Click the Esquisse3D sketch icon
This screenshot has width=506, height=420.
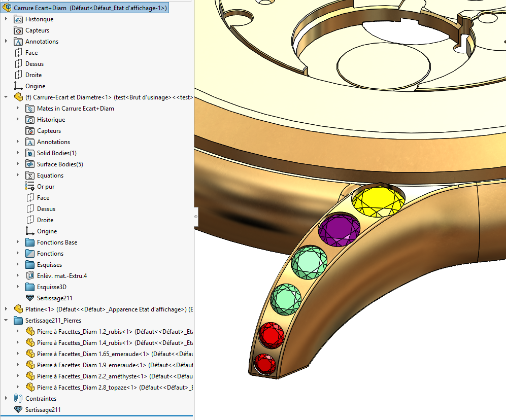[29, 287]
